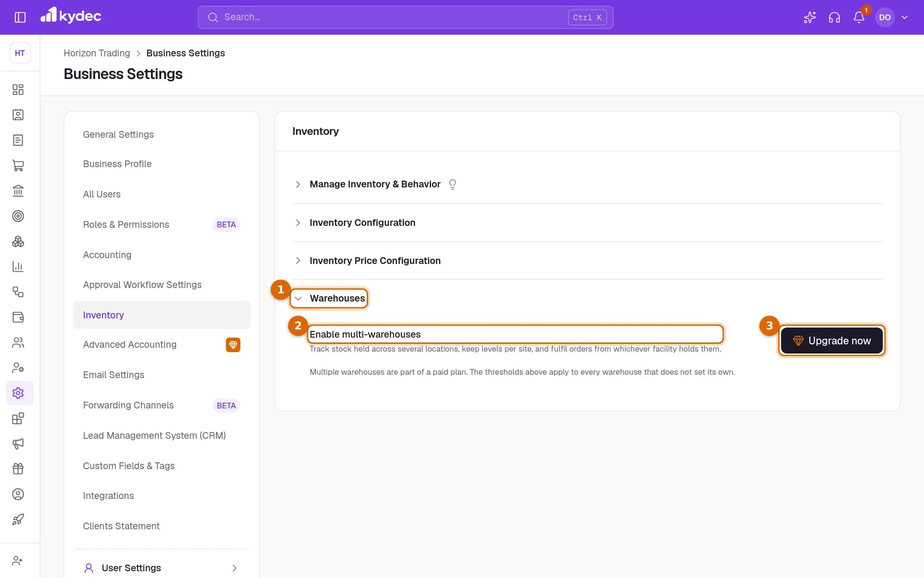Open Approval Workflow Settings
924x578 pixels.
click(x=142, y=285)
